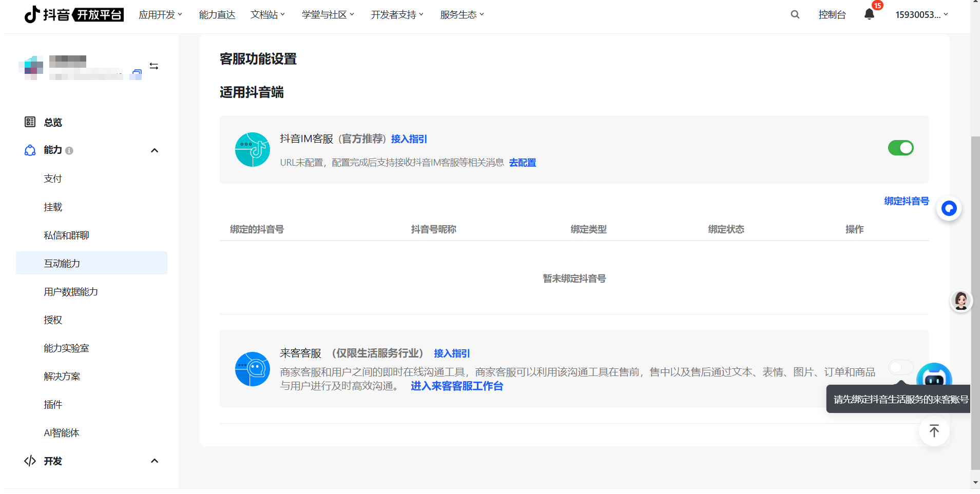Click the vertical page scrollbar

(975, 303)
